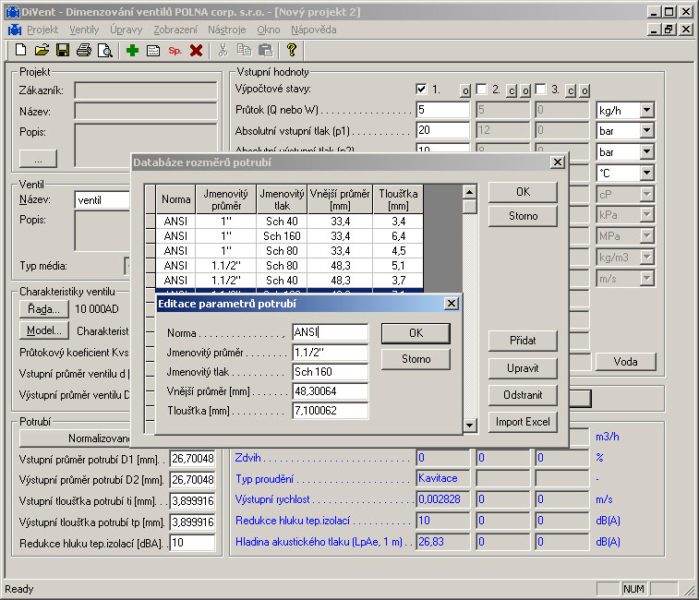Click the Print toolbar icon
The height and width of the screenshot is (600, 699).
[84, 50]
